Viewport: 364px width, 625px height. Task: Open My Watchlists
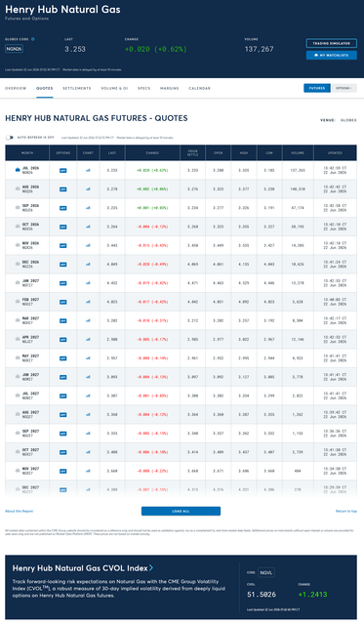click(x=332, y=55)
